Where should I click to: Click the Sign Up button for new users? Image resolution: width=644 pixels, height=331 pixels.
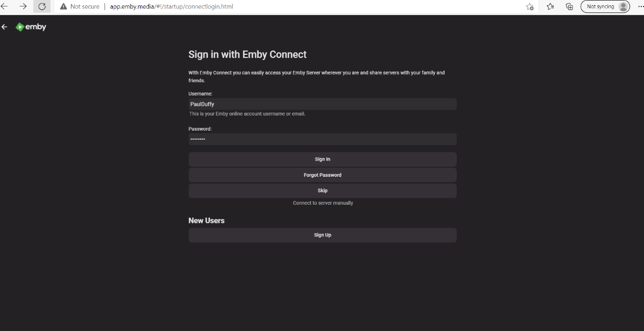click(x=322, y=235)
